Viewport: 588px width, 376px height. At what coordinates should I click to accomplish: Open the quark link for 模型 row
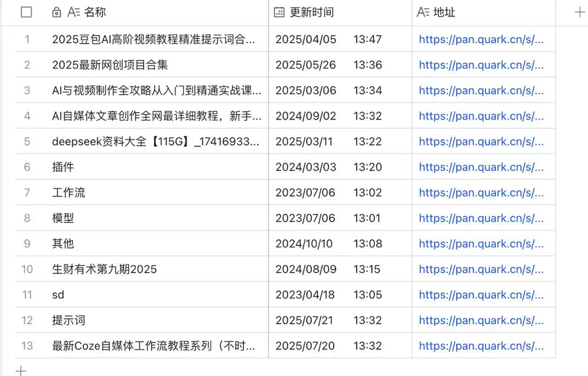tap(481, 218)
